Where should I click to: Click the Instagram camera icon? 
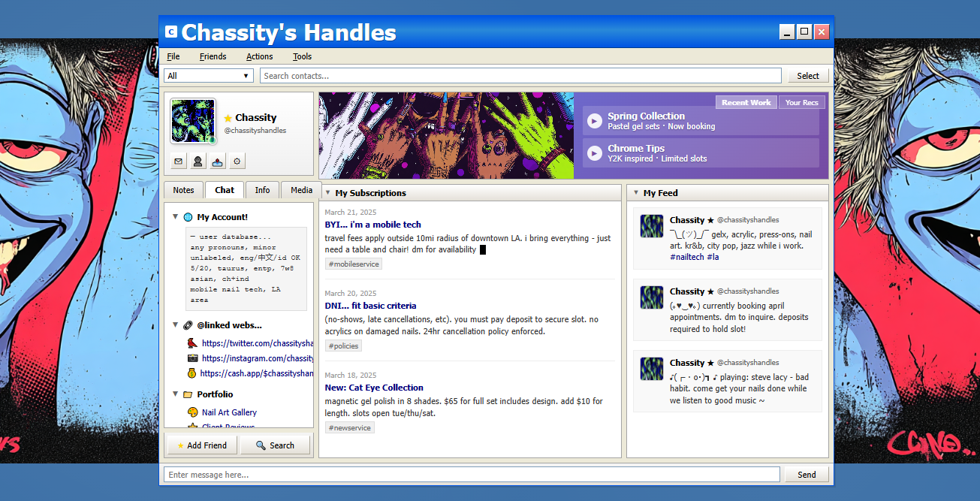coord(192,358)
